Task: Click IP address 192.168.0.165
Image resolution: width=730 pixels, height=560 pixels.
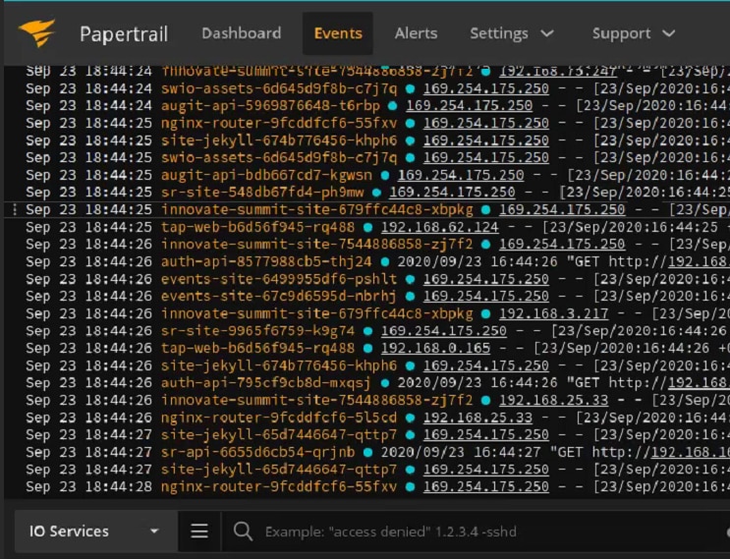Action: pos(435,348)
